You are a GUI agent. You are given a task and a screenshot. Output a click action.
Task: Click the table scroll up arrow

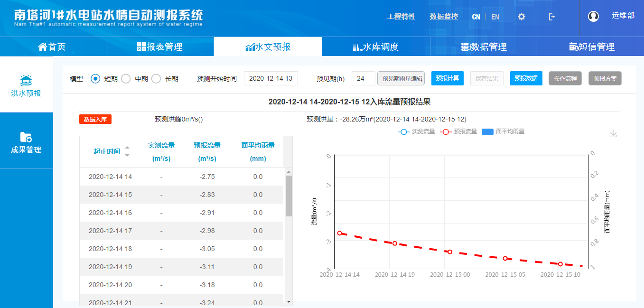tap(289, 171)
